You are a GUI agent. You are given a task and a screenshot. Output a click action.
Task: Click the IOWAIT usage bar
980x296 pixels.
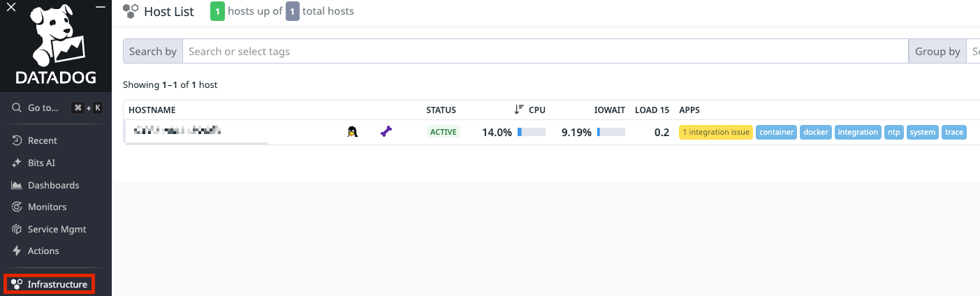click(611, 132)
